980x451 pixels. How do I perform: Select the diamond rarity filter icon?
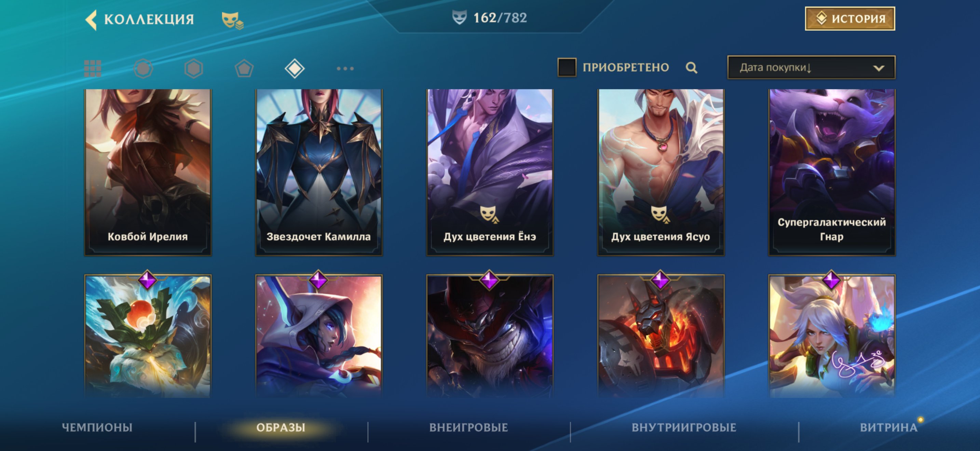click(x=295, y=68)
